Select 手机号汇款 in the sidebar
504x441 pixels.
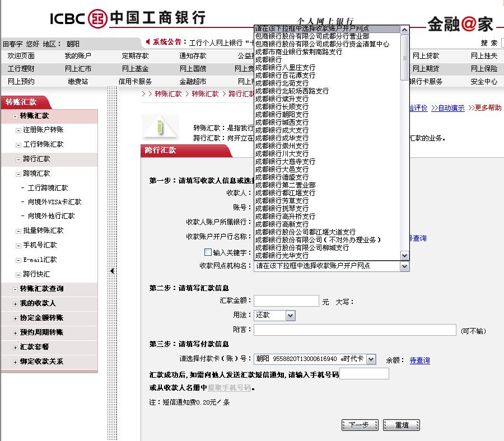pos(40,245)
